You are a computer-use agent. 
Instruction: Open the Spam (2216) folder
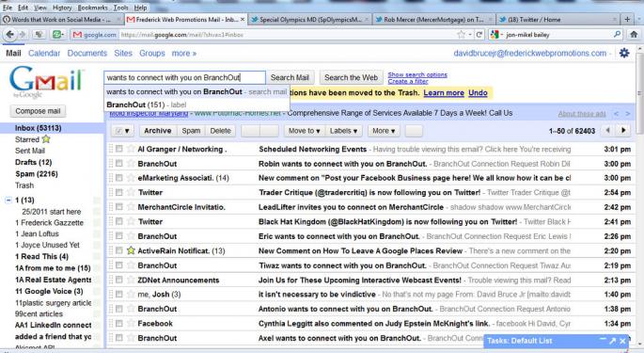(36, 174)
